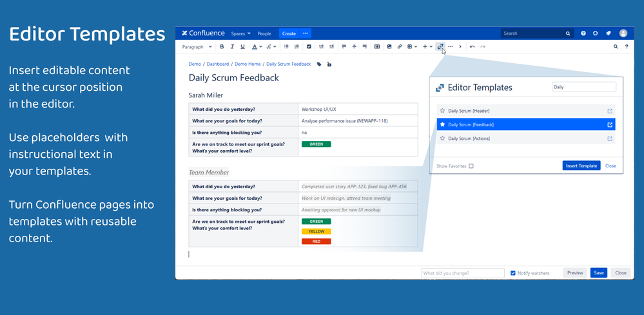Open the Demo Home breadcrumb link
Viewport: 644px width, 315px height.
[x=248, y=64]
